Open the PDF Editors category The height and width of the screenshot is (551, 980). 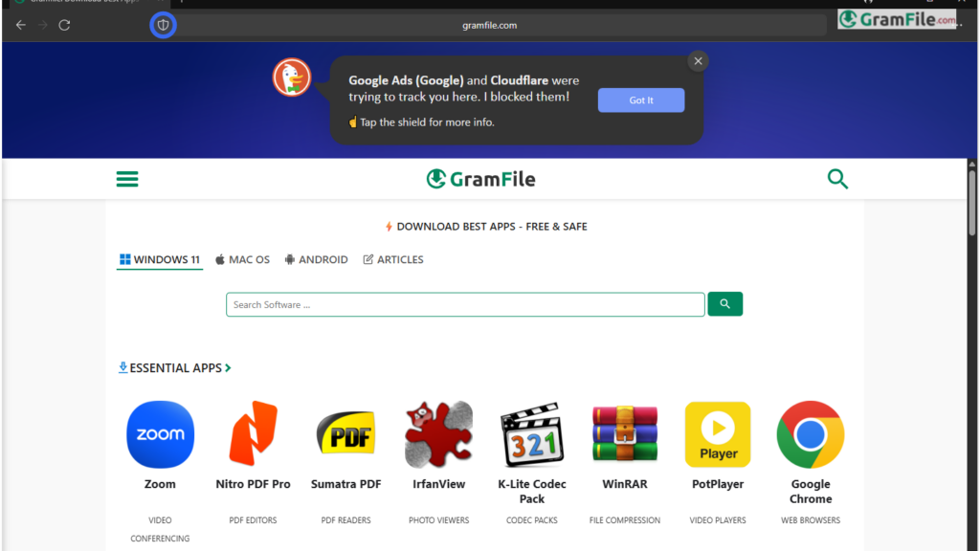[x=253, y=519]
